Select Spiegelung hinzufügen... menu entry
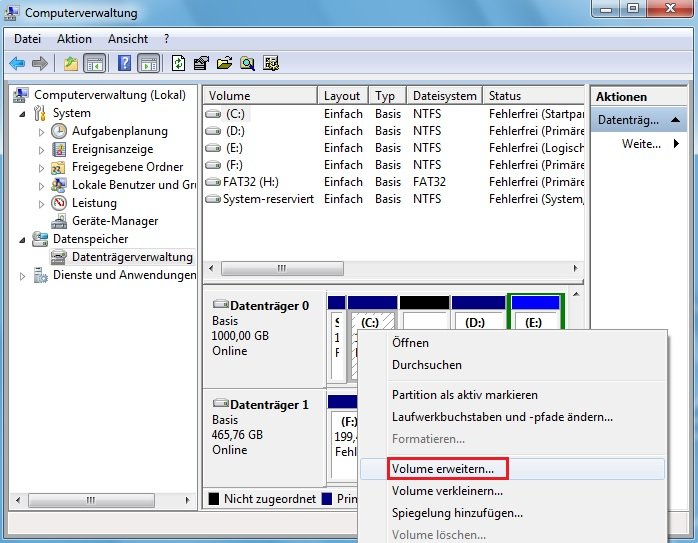The image size is (698, 543). point(512,513)
